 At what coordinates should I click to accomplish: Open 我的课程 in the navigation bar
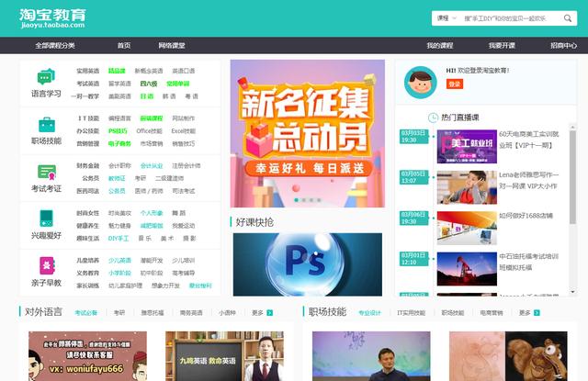pos(440,45)
